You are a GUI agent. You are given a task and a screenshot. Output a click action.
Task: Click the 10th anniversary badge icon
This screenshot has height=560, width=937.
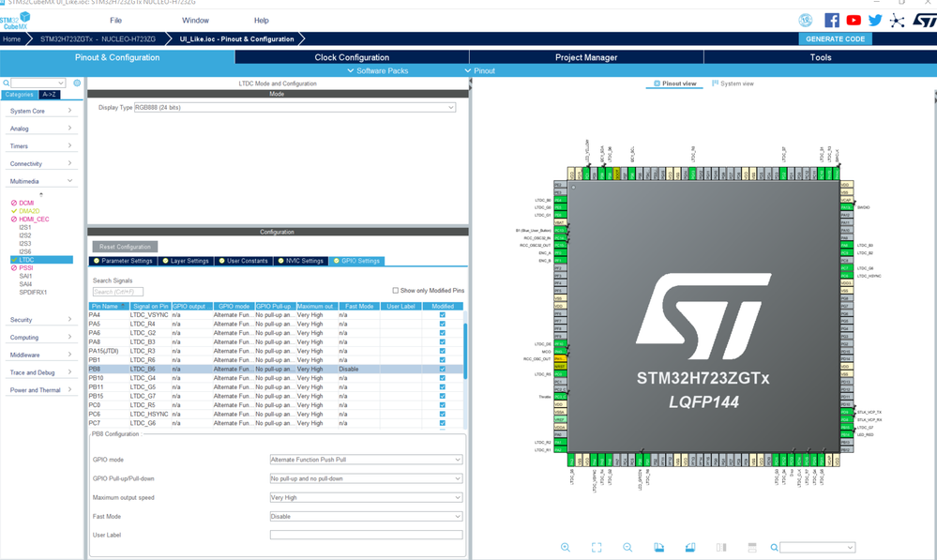click(806, 21)
